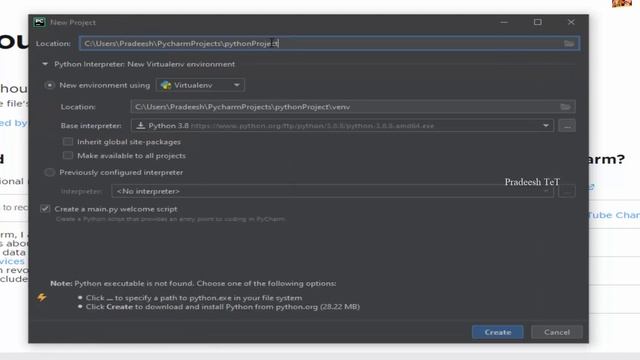Select New environment using radio button
The image size is (640, 360).
50,85
